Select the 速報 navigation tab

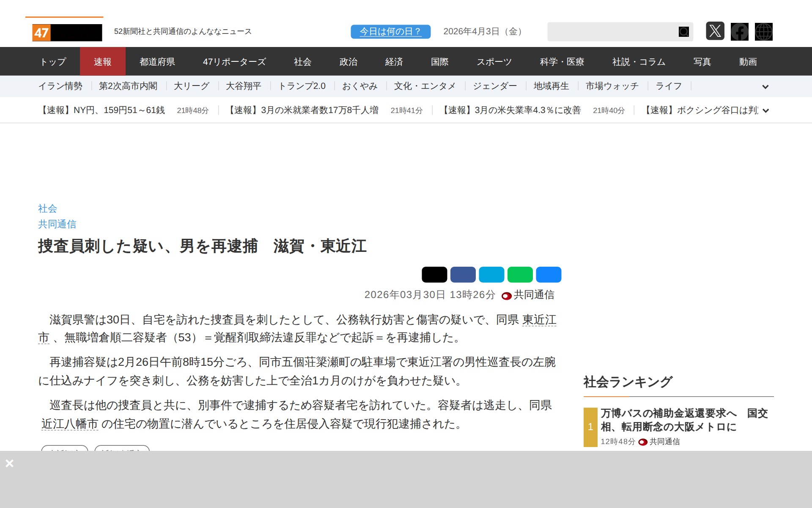[x=102, y=62]
